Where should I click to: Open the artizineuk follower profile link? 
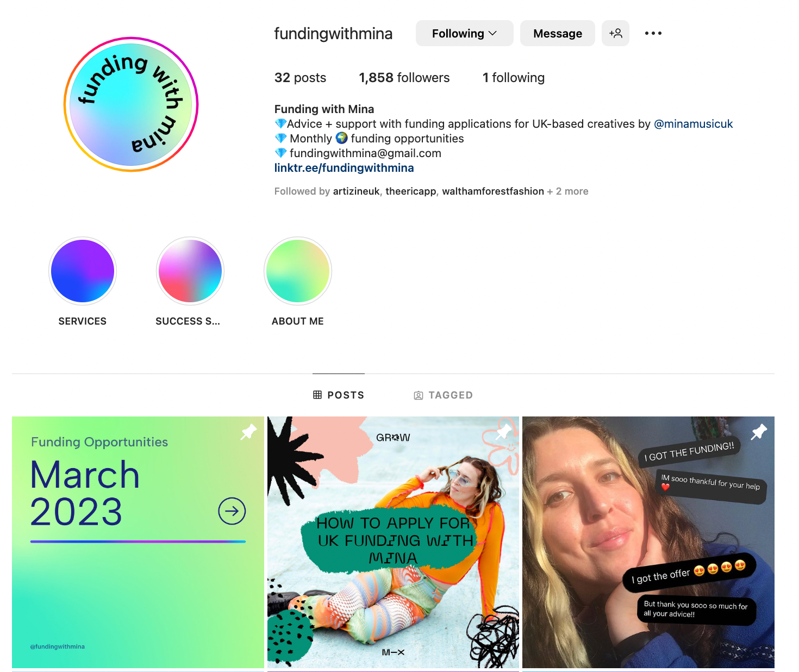(356, 191)
